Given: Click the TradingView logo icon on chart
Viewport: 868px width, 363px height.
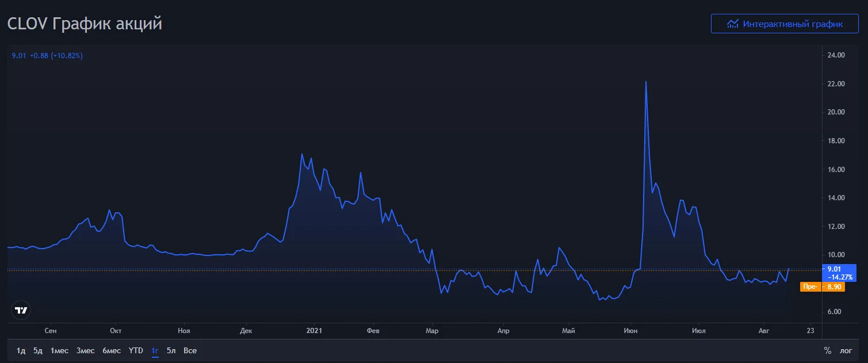Looking at the screenshot, I should [x=21, y=310].
